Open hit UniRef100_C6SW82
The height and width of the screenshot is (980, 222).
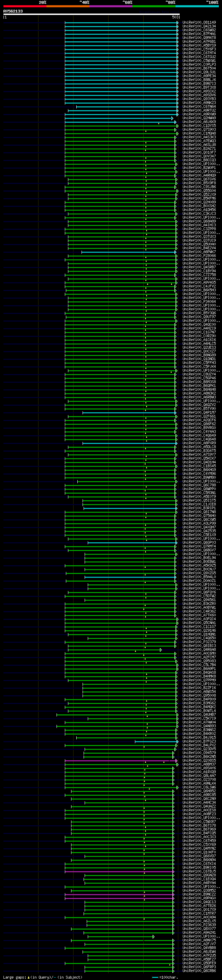[x=199, y=30]
